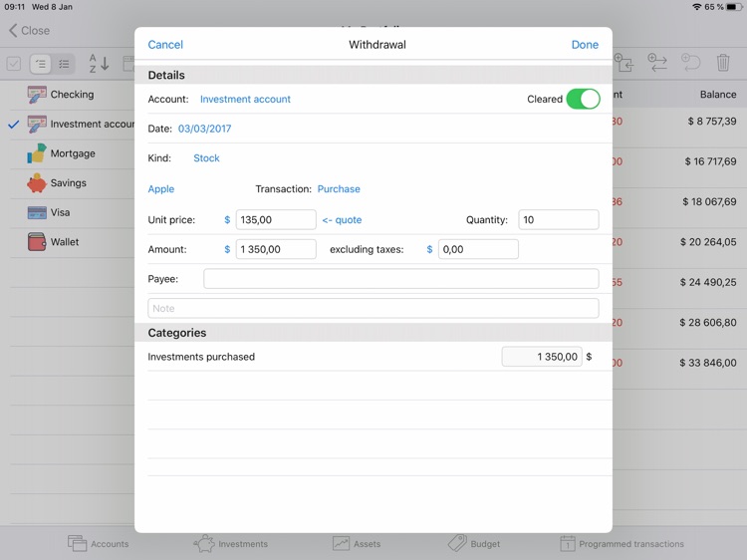The width and height of the screenshot is (747, 560).
Task: Check the Wi-Fi status icon
Action: coord(697,7)
